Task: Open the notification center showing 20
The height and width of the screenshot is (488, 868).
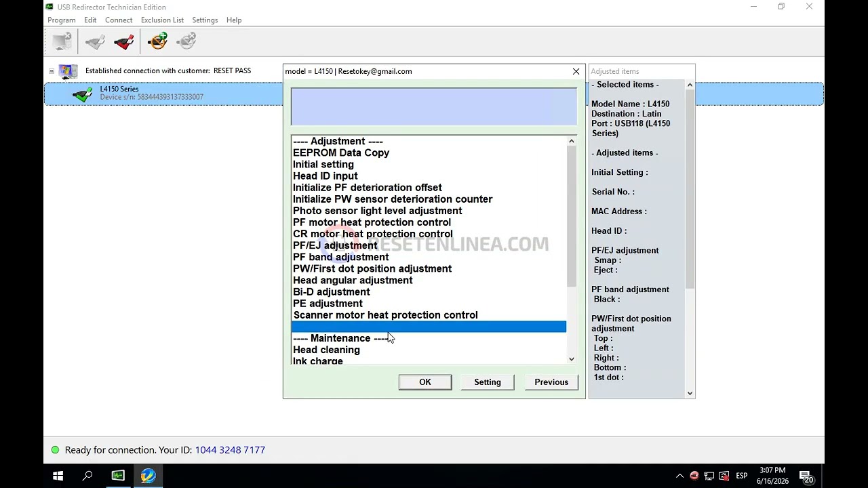Action: click(x=806, y=476)
